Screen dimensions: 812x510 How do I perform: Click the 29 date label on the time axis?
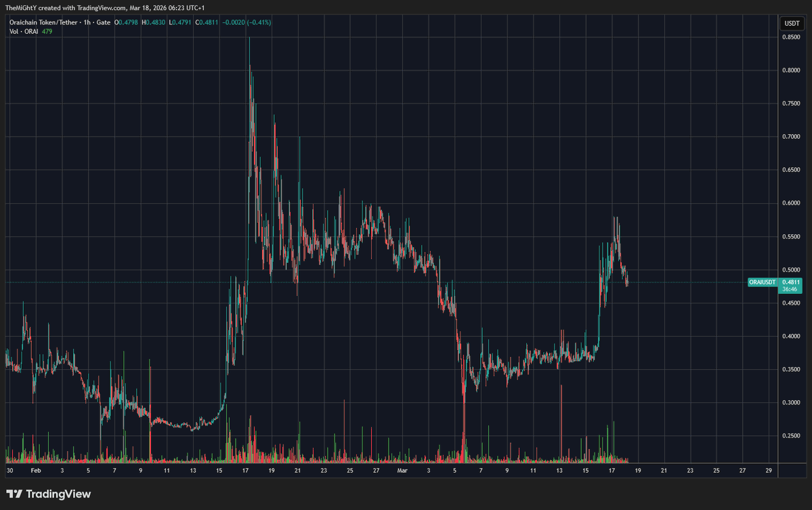click(x=769, y=471)
